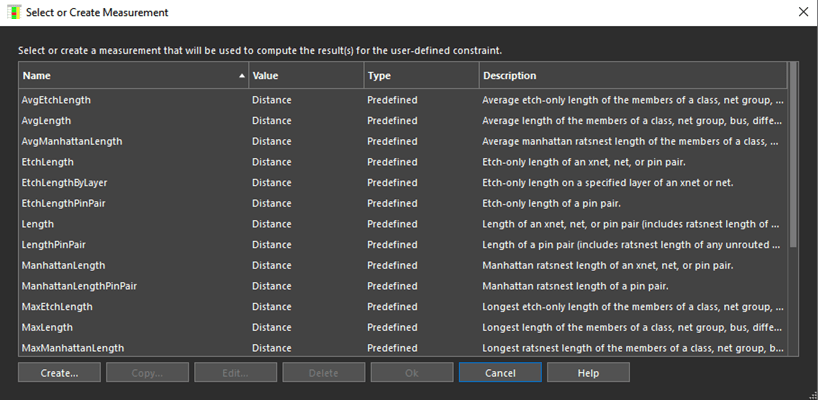Viewport: 818px width, 400px height.
Task: Click the Name column sort arrow
Action: (x=242, y=76)
